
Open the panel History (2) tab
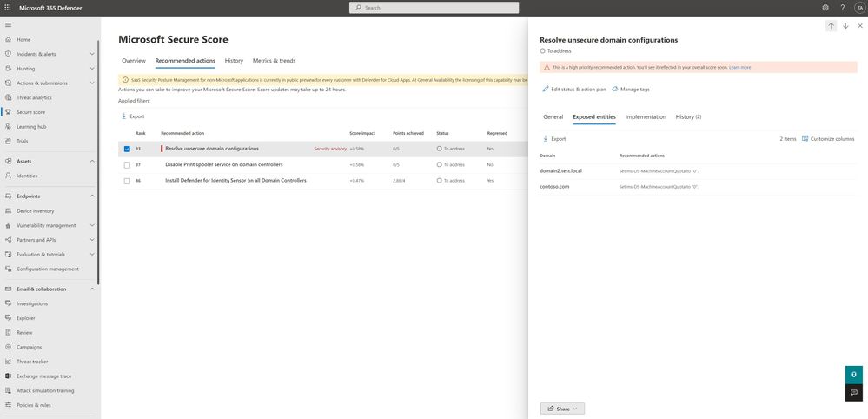coord(688,117)
